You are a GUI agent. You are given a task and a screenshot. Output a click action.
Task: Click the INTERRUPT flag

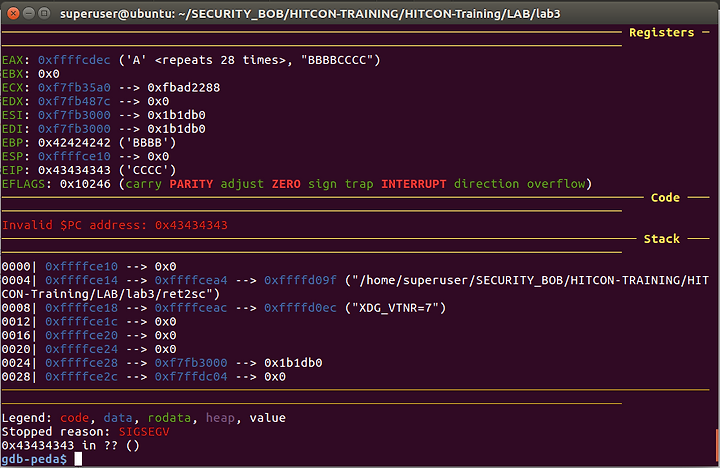[x=414, y=184]
